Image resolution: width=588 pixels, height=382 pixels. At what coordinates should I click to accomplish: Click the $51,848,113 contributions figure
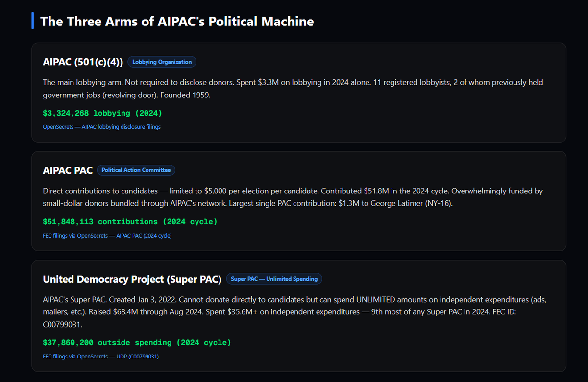point(130,222)
